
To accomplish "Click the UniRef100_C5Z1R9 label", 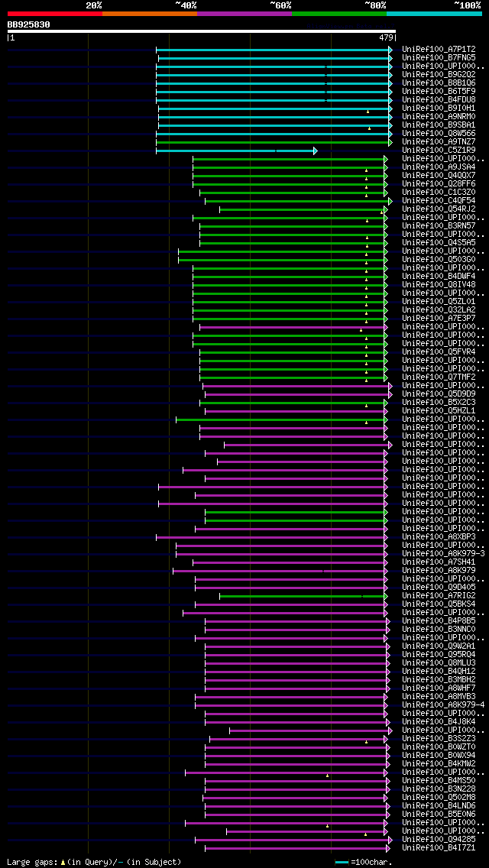I will (x=439, y=150).
